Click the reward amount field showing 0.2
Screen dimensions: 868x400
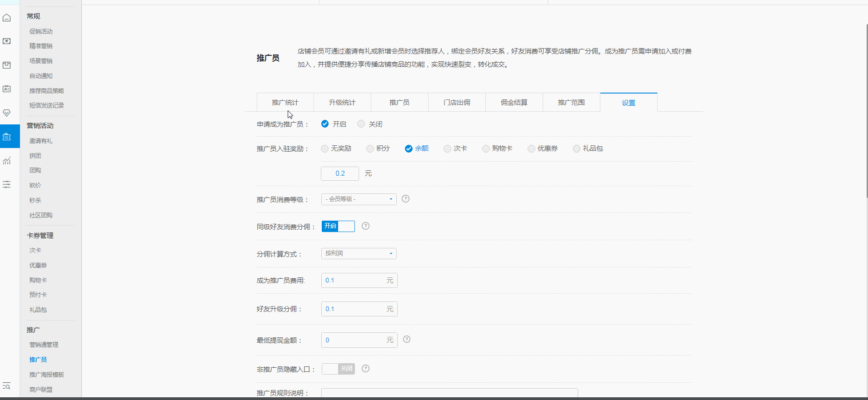coord(340,173)
